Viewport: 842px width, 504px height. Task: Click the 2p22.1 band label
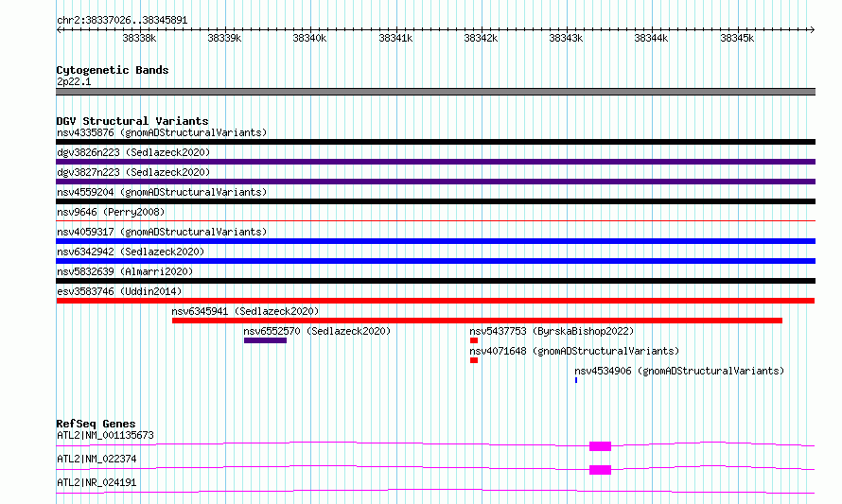click(x=74, y=81)
